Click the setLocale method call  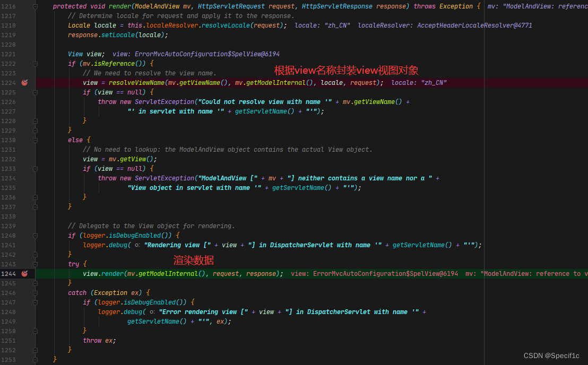click(x=118, y=35)
